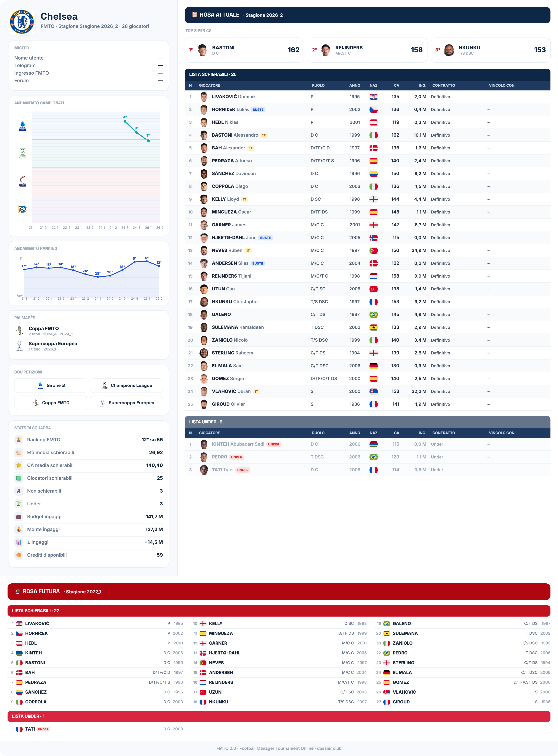Click the Rosa Attuale header bar

click(367, 15)
